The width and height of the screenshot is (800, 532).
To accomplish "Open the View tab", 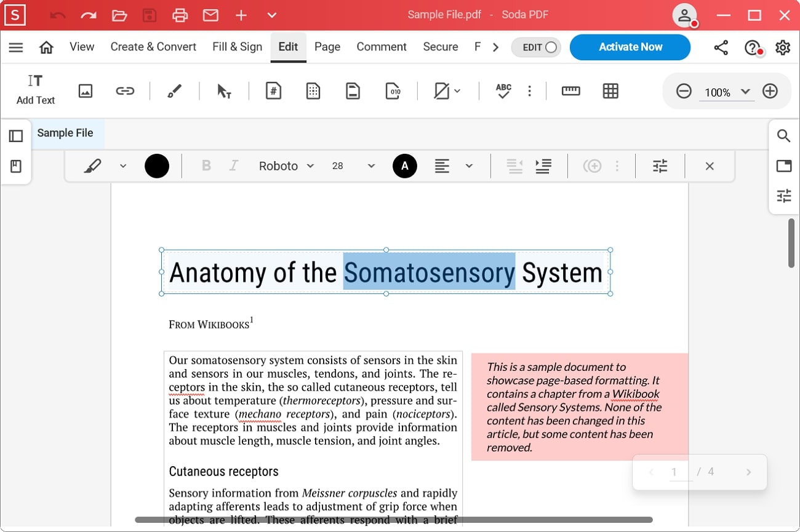I will point(82,47).
